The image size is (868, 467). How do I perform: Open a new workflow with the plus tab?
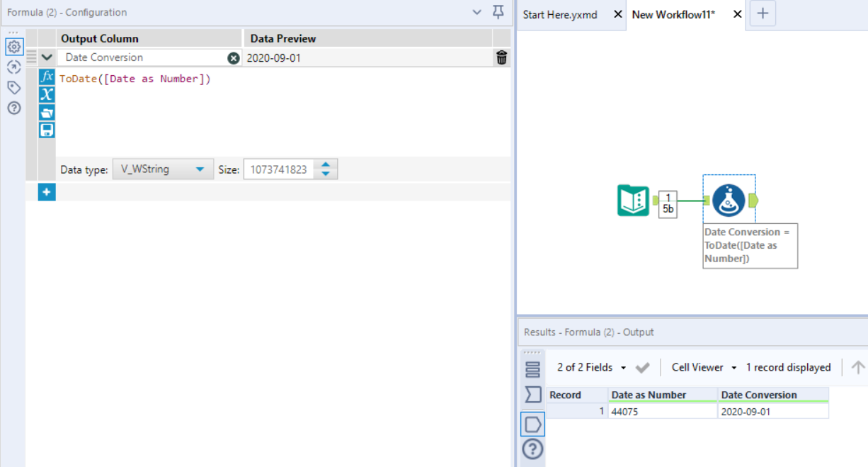pyautogui.click(x=763, y=13)
